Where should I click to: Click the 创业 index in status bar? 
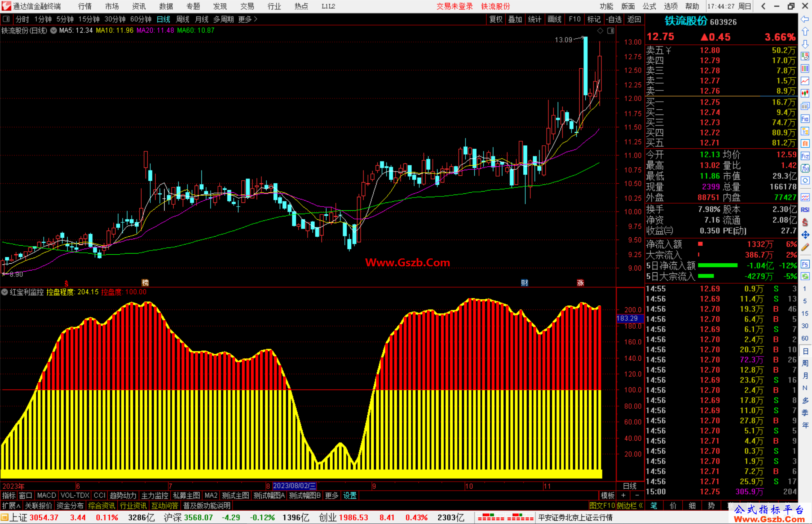[328, 518]
